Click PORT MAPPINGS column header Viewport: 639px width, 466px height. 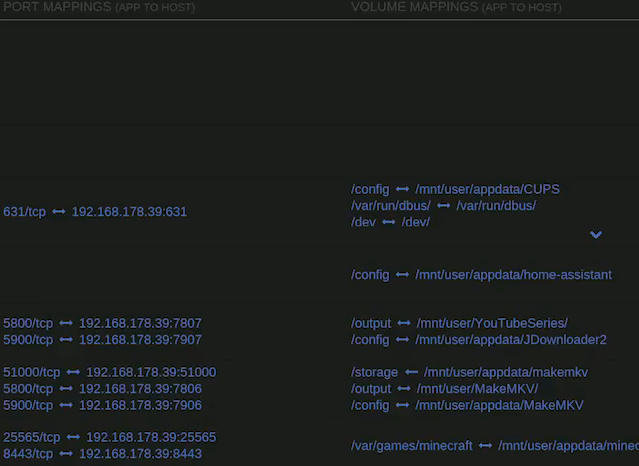tap(99, 7)
